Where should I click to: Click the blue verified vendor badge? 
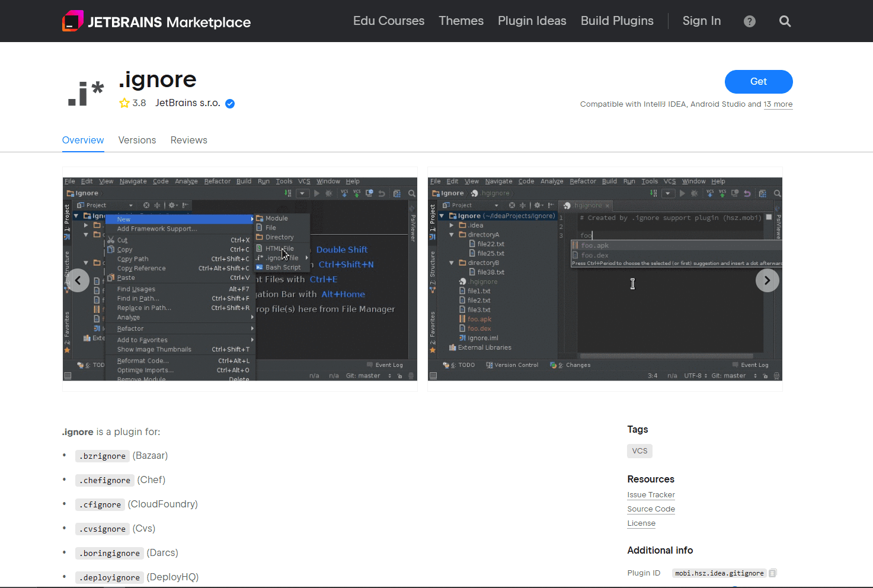[x=230, y=104]
